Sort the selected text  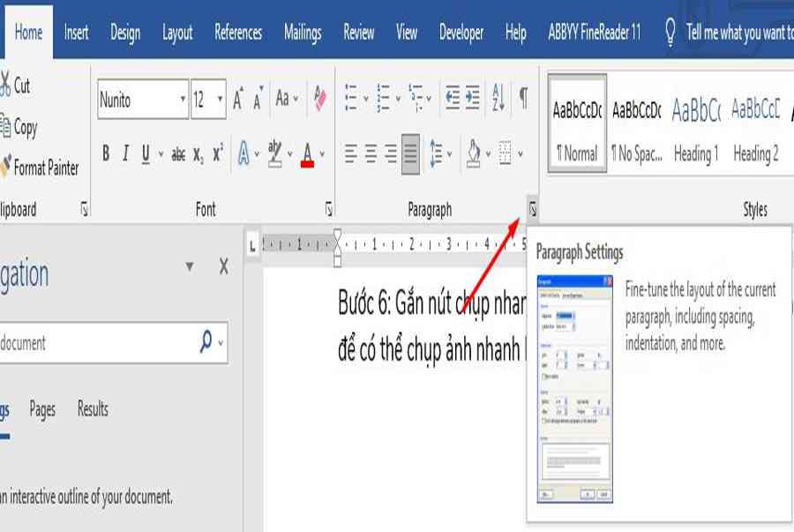click(x=498, y=97)
